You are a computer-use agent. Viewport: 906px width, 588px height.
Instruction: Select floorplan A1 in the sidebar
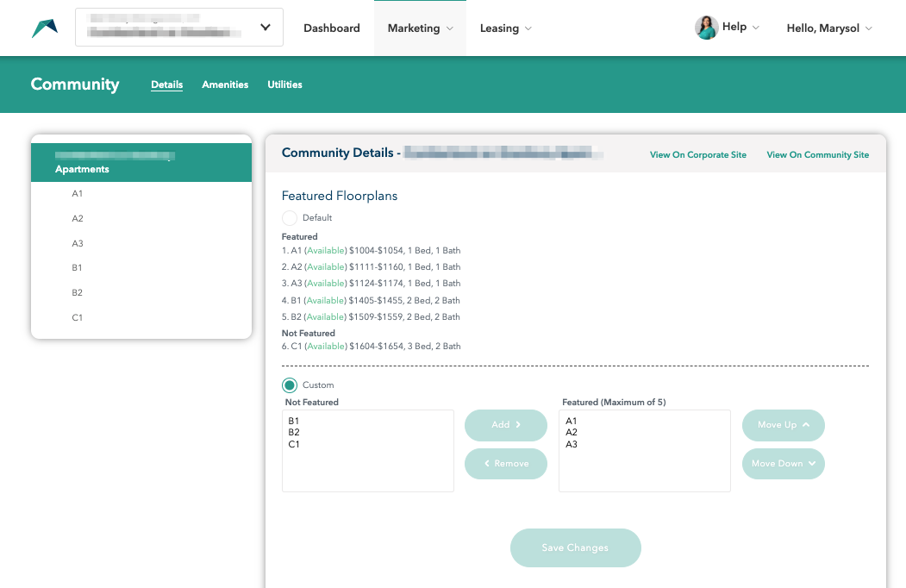coord(78,194)
